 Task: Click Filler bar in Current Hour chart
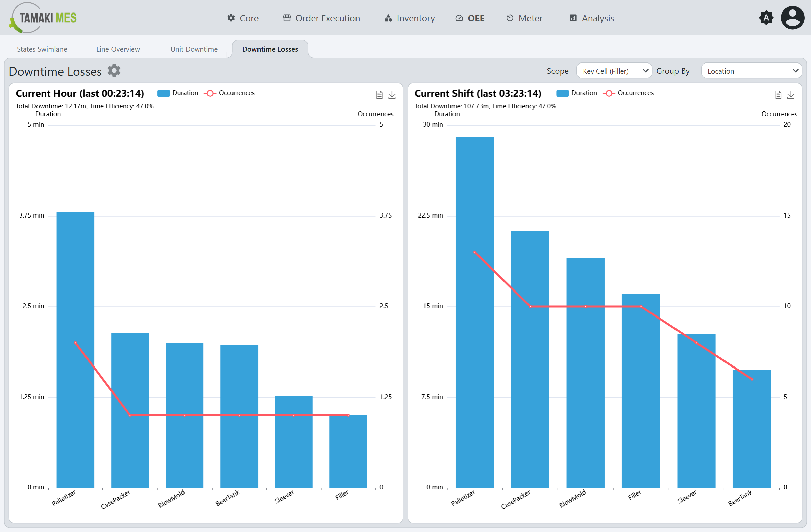tap(348, 452)
